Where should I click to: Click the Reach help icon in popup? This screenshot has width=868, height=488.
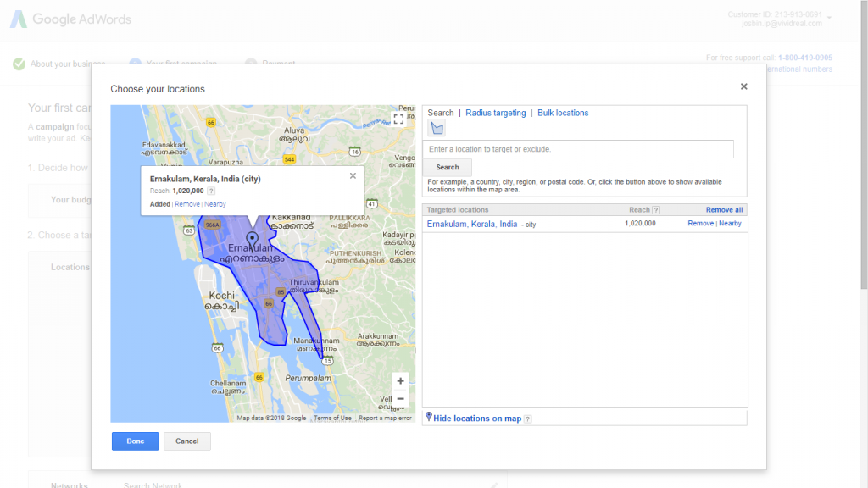pos(211,191)
